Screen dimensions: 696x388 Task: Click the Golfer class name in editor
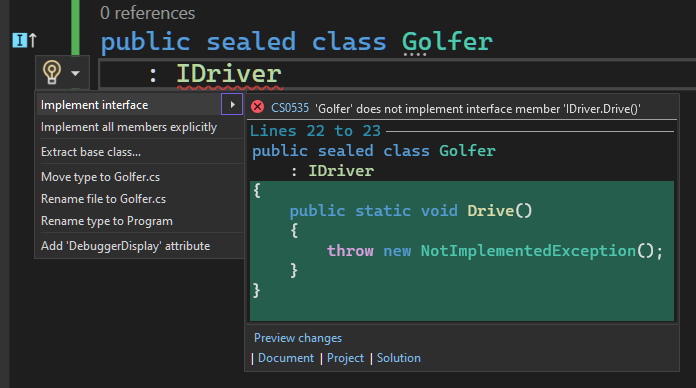tap(447, 42)
